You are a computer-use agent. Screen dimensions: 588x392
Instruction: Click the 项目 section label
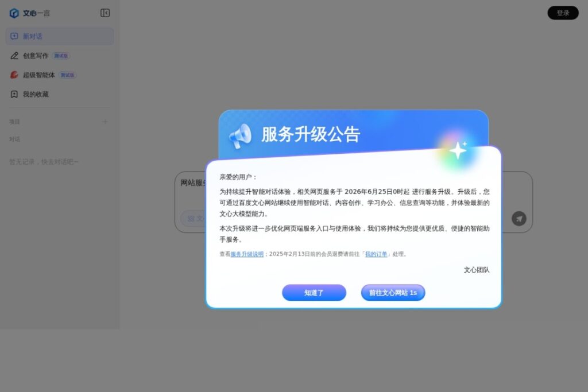[14, 122]
